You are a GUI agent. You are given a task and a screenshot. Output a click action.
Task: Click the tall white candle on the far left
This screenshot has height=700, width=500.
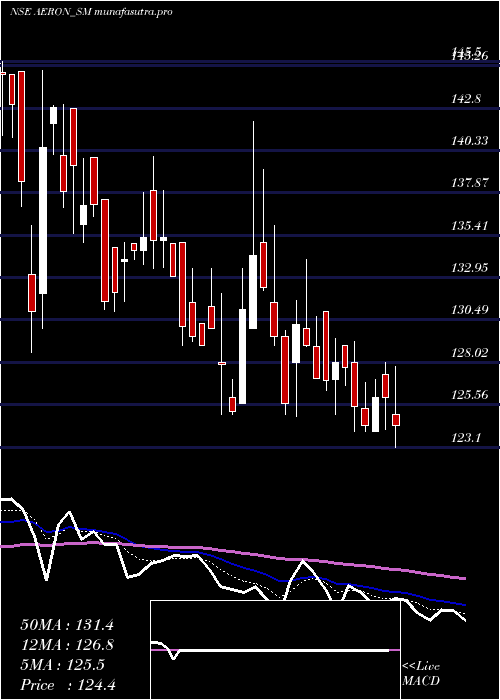point(43,221)
